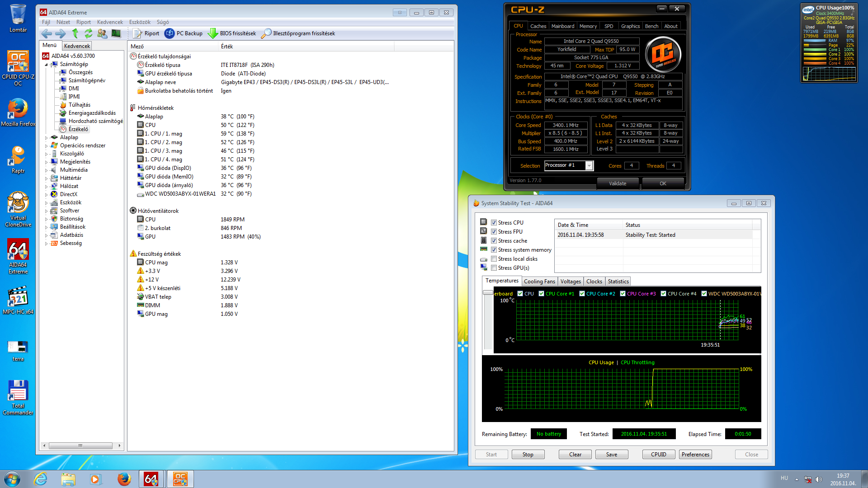
Task: Open Windows Explorer folder on taskbar
Action: [68, 479]
